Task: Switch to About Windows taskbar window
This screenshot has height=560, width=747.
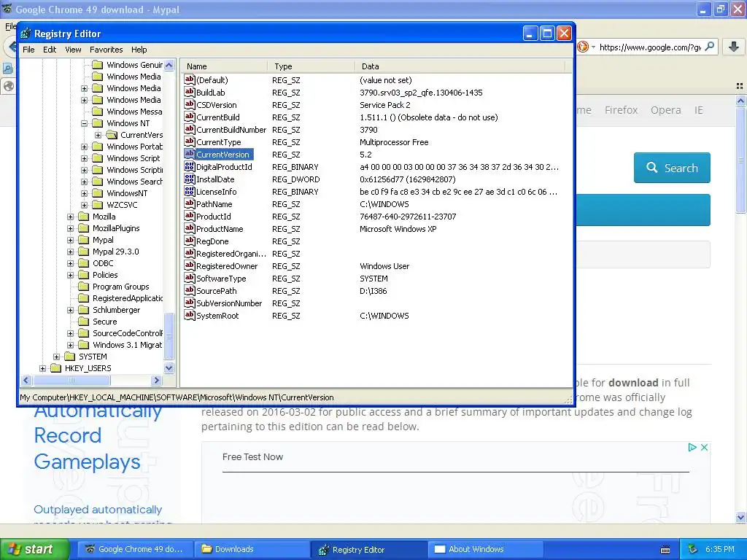Action: (485, 549)
